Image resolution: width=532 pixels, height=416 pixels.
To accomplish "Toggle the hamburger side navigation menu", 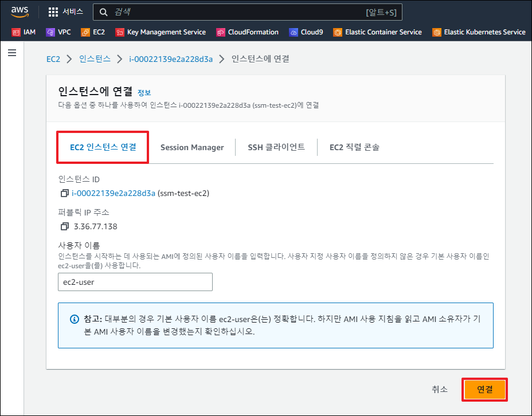I will (x=12, y=53).
